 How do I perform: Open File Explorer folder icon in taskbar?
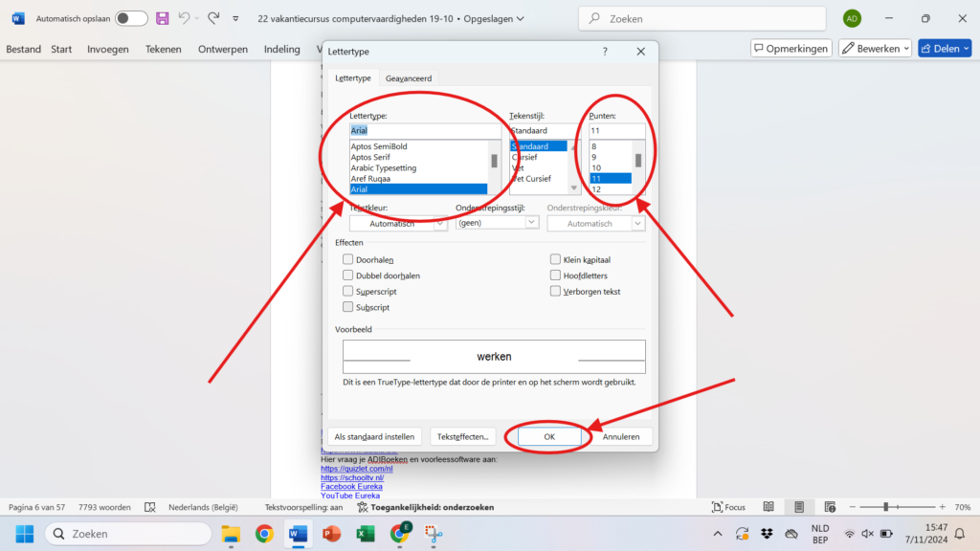point(231,534)
